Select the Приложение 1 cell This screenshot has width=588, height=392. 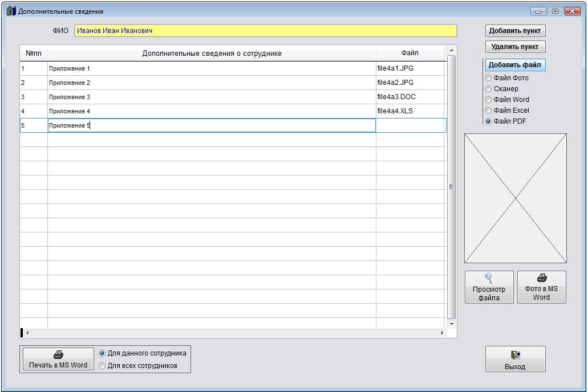(212, 68)
